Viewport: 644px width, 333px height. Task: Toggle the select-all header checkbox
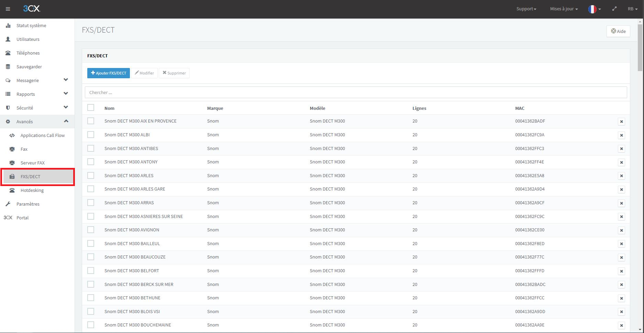pyautogui.click(x=91, y=108)
